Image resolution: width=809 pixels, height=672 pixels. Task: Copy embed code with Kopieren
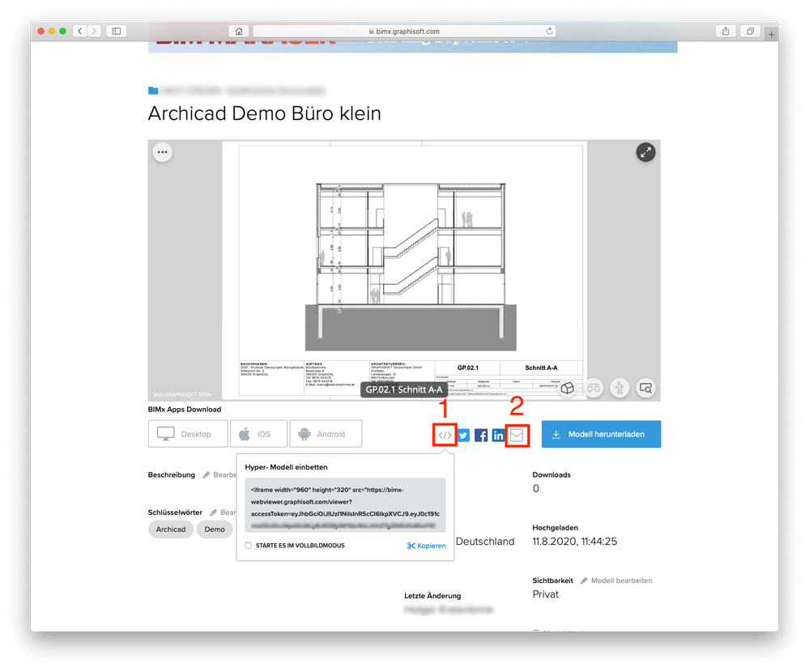[x=426, y=546]
